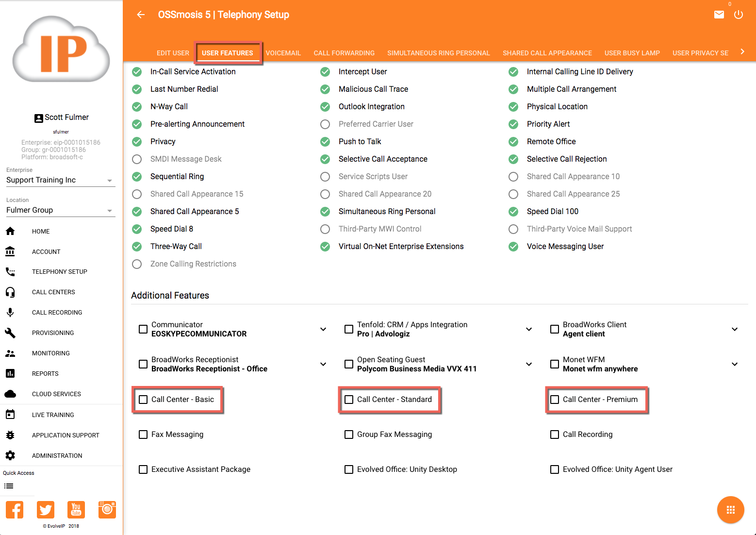This screenshot has width=756, height=535.
Task: Click the Quick Access list icon
Action: 9,486
